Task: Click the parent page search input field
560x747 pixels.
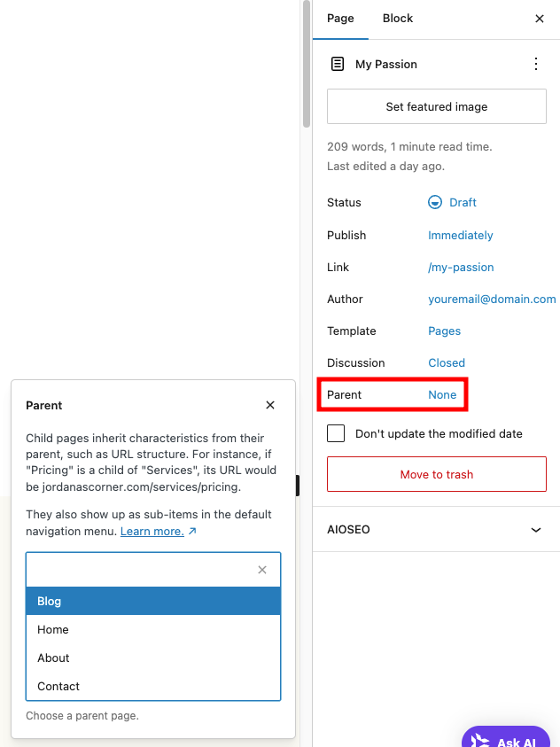Action: tap(142, 570)
